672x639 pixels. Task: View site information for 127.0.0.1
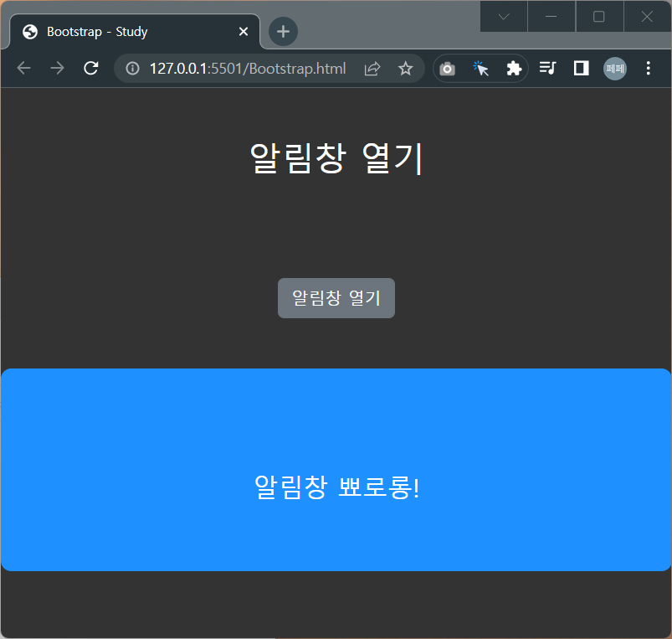(132, 68)
